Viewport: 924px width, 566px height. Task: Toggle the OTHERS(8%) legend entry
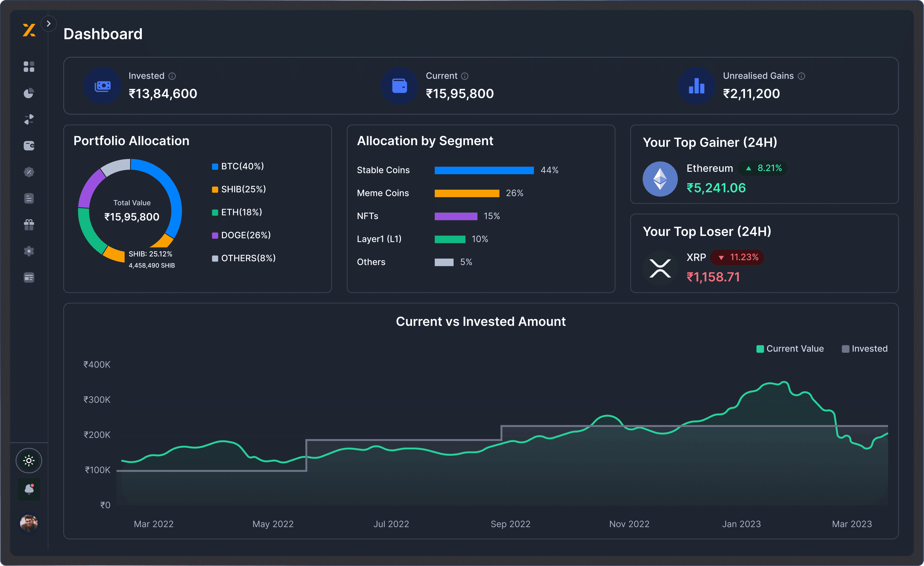244,258
